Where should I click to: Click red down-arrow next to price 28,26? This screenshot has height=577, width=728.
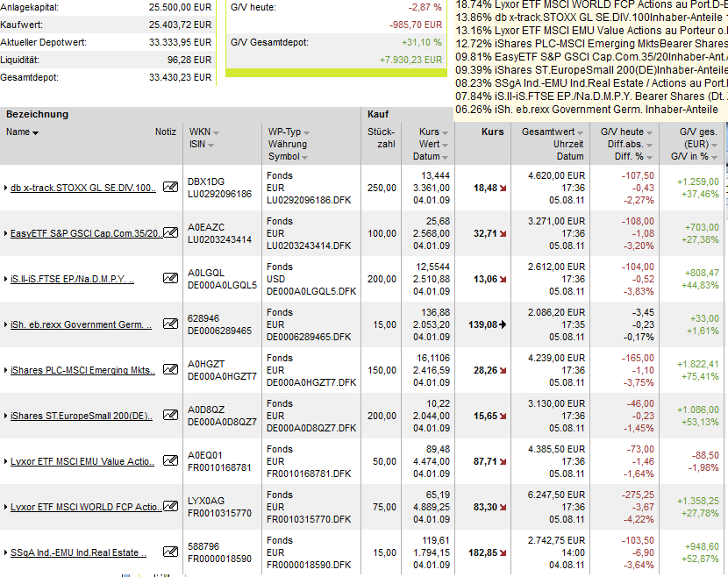[503, 370]
